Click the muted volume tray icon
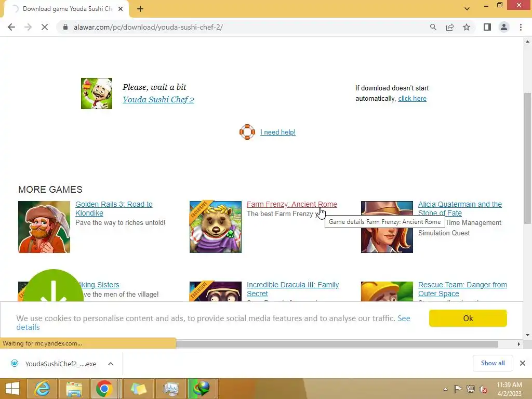This screenshot has height=399, width=532. [x=483, y=389]
